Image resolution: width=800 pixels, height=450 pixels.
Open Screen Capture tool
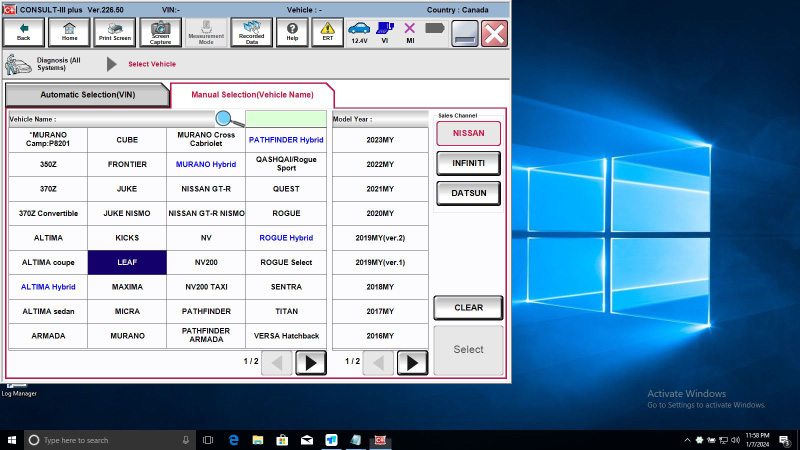click(x=160, y=33)
